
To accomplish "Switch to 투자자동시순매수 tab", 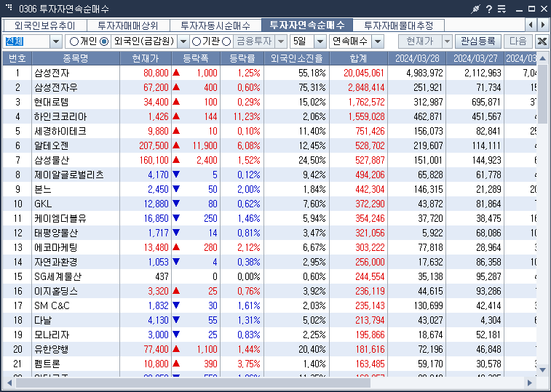I will [215, 25].
